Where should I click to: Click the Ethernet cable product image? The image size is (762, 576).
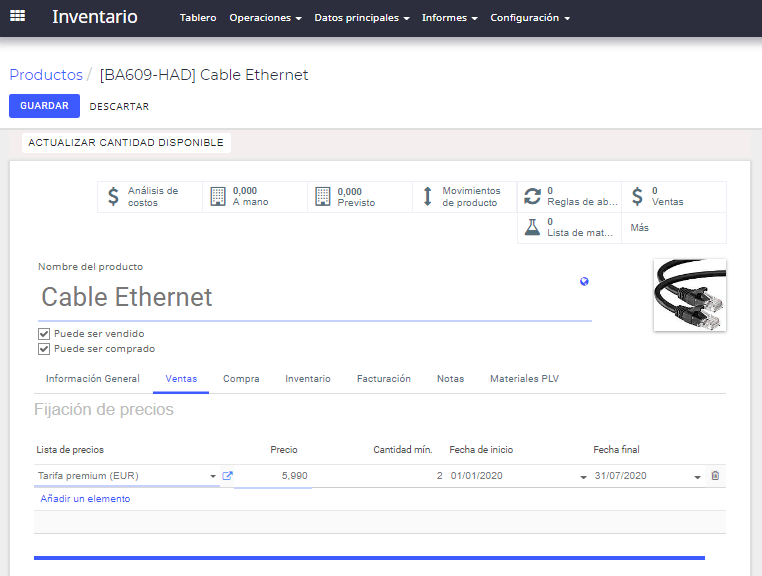tap(690, 295)
